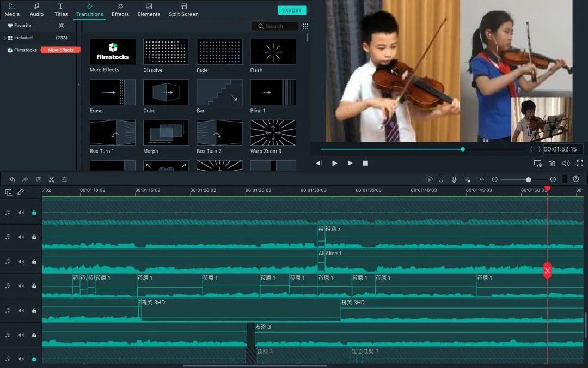The height and width of the screenshot is (368, 588).
Task: Click the add track icon
Action: (x=9, y=192)
